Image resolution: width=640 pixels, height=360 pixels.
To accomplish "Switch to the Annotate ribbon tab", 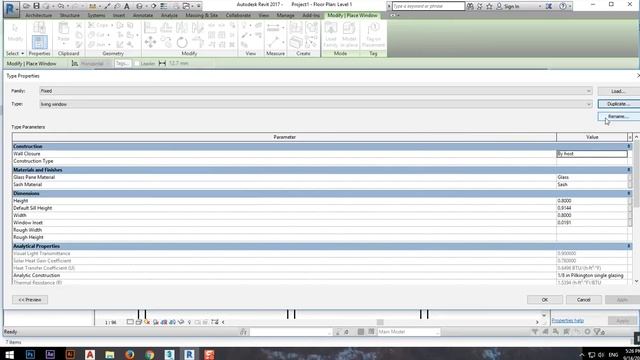I will pyautogui.click(x=143, y=16).
